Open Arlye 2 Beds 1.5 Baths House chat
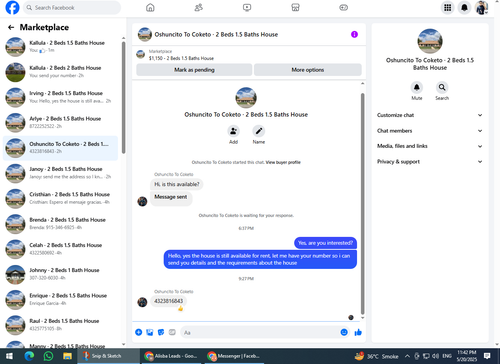This screenshot has width=500, height=364. (61, 122)
